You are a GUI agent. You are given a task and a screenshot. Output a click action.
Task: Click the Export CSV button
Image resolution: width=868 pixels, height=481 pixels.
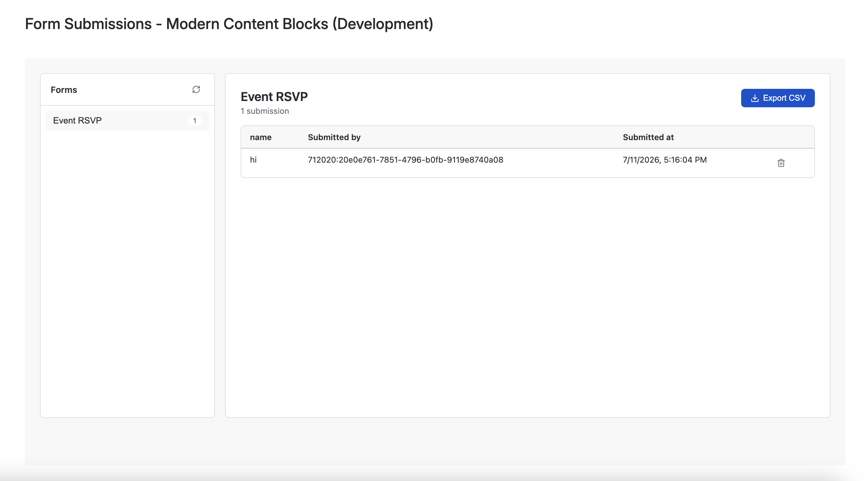click(x=778, y=98)
